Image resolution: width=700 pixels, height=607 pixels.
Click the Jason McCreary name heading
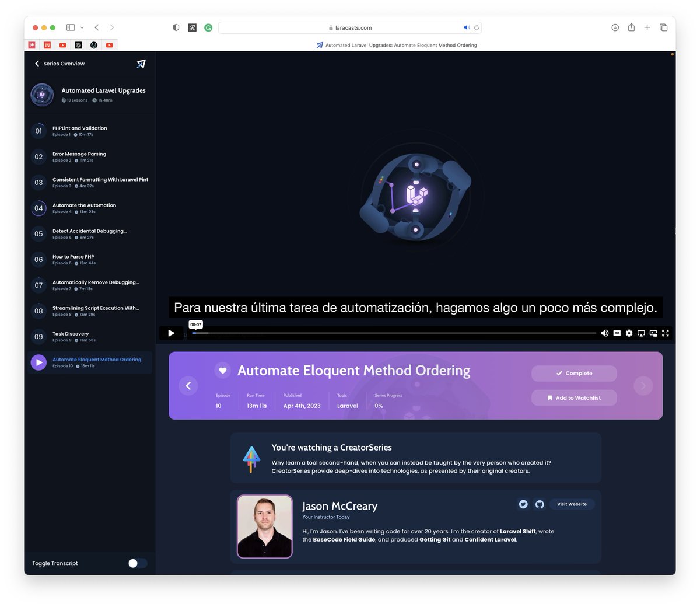(x=339, y=506)
